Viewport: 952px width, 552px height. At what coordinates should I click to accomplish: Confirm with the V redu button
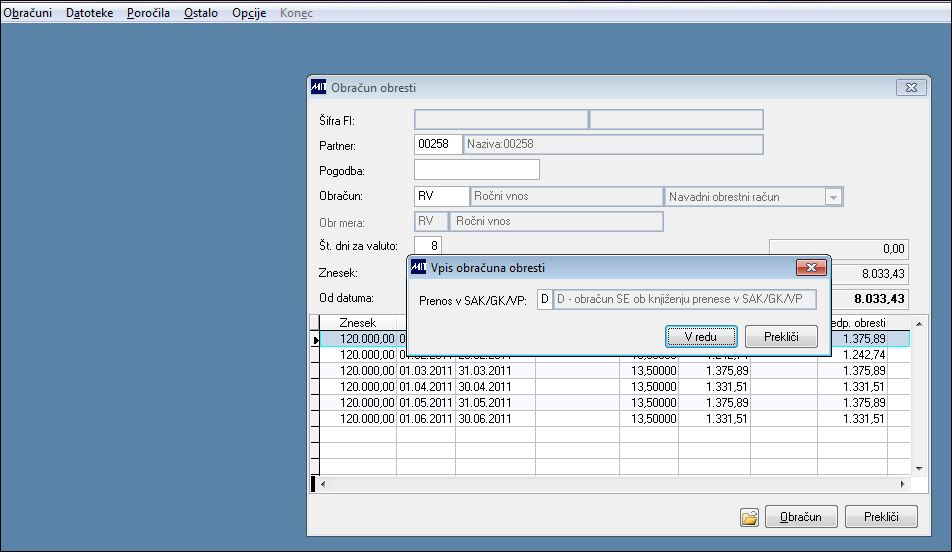coord(701,337)
